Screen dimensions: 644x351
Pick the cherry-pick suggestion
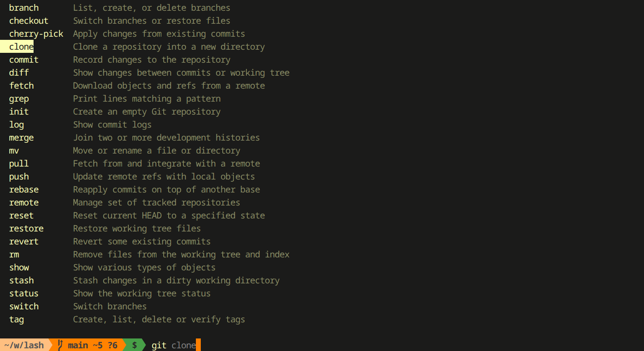(36, 34)
